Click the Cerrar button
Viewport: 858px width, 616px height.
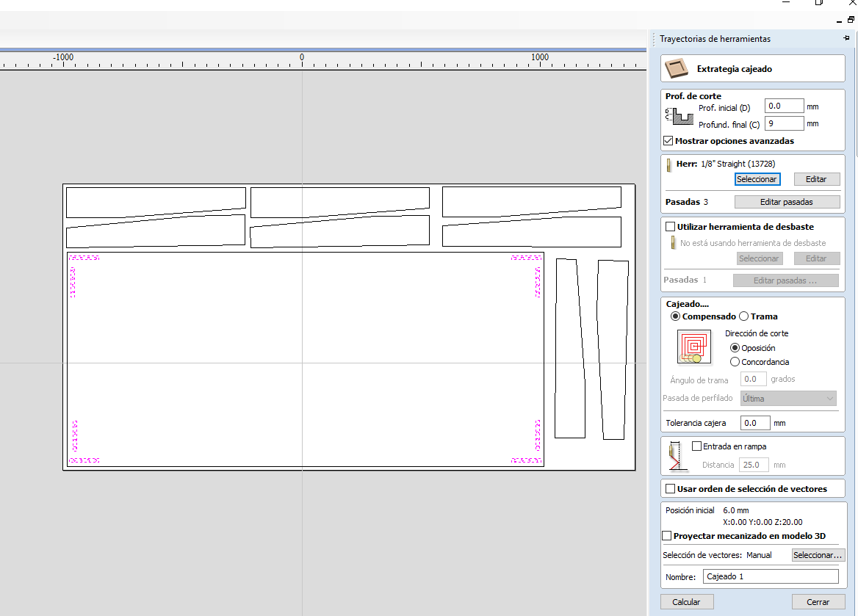click(x=818, y=602)
